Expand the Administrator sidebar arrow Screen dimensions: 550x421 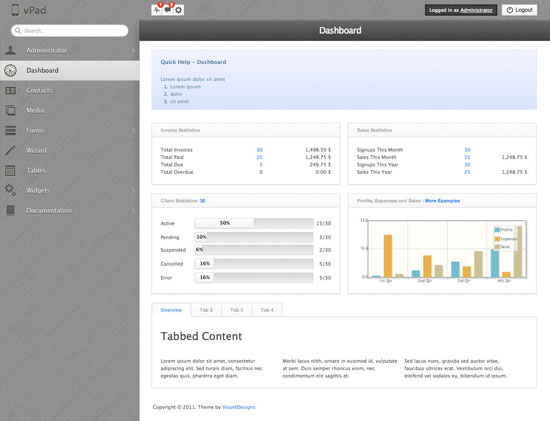coord(133,51)
